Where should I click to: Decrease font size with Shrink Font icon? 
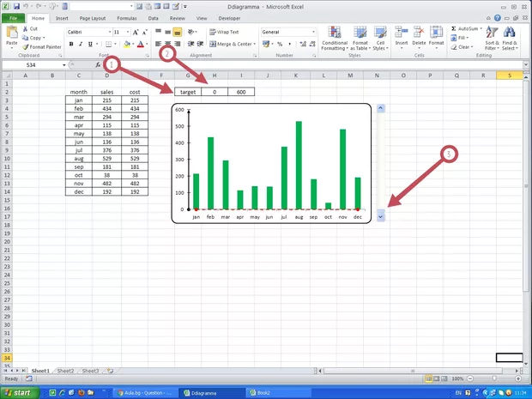[x=144, y=32]
